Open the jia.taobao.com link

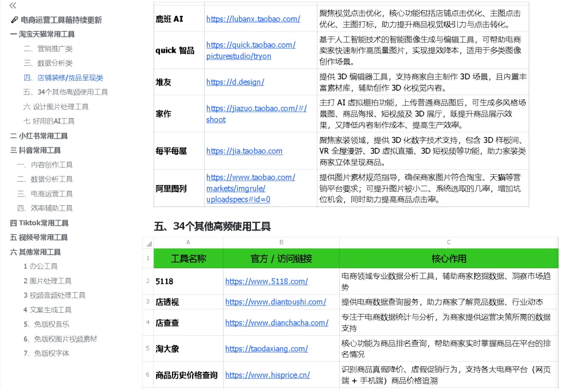tap(244, 151)
